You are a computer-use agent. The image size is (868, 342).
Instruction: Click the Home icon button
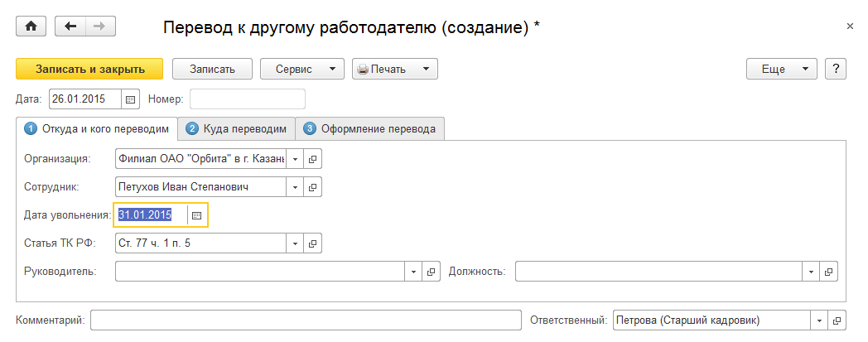coord(31,26)
